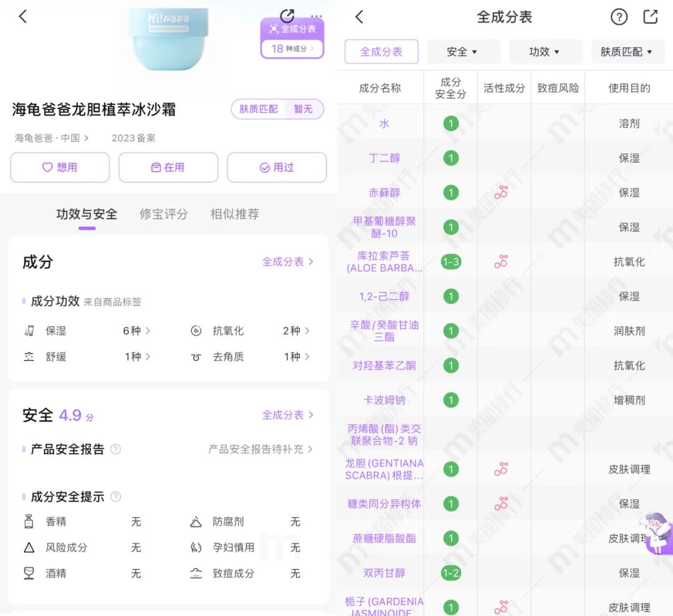Screen dimensions: 673x616
Task: Switch to the 修宝评分 tab
Action: pyautogui.click(x=163, y=214)
